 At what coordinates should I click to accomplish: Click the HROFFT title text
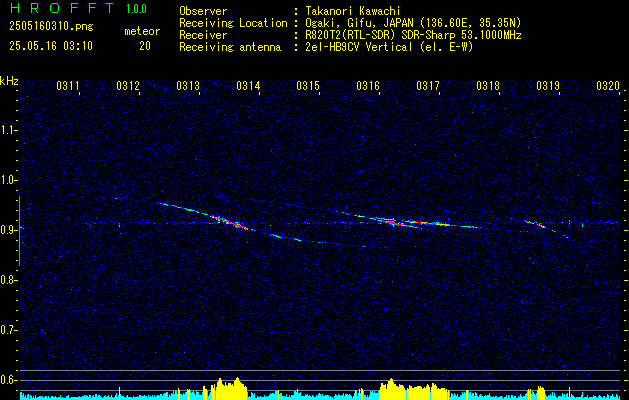(62, 8)
